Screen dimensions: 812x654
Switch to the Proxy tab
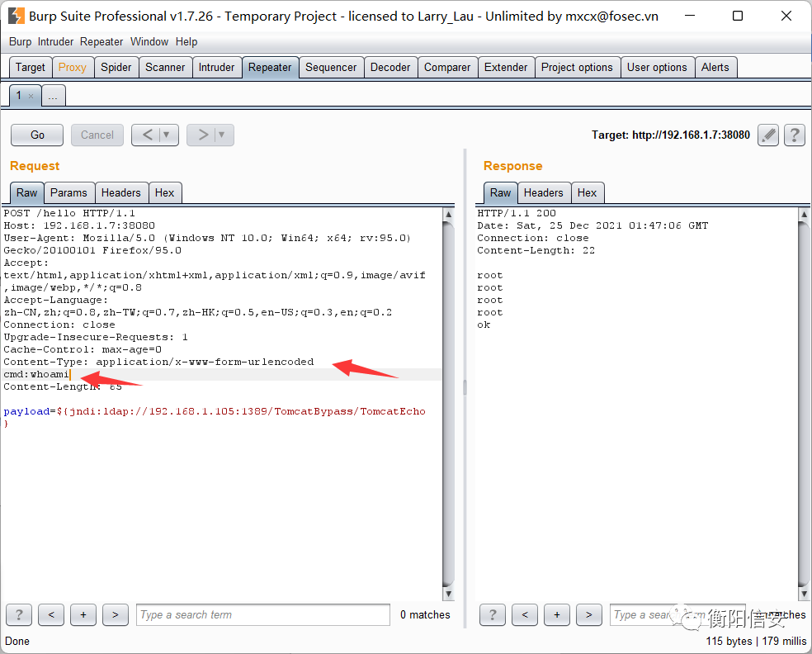(73, 68)
